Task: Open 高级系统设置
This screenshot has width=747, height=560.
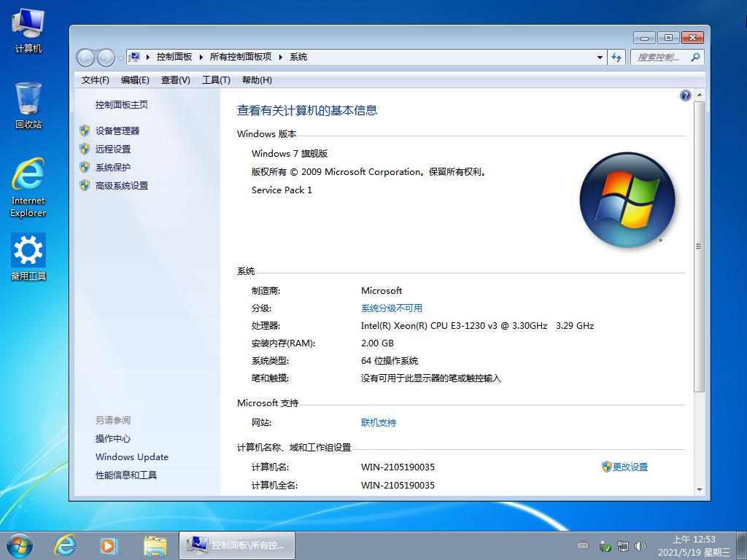Action: 122,186
